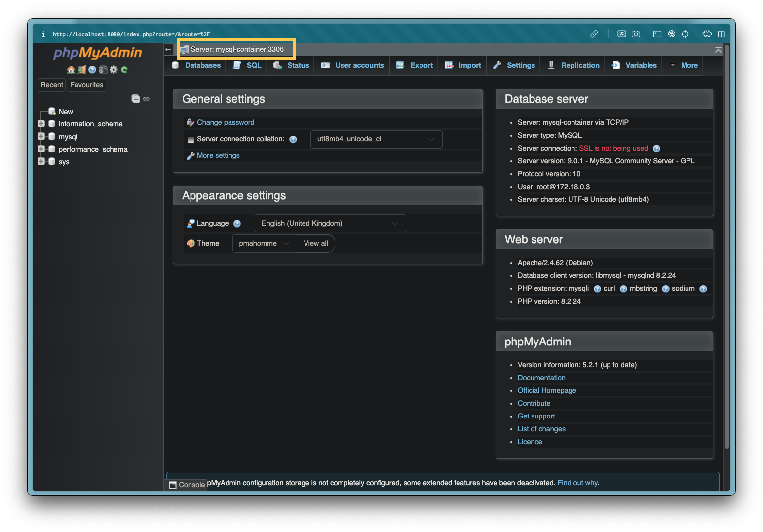763x532 pixels.
Task: Click the log out door icon
Action: pyautogui.click(x=82, y=70)
